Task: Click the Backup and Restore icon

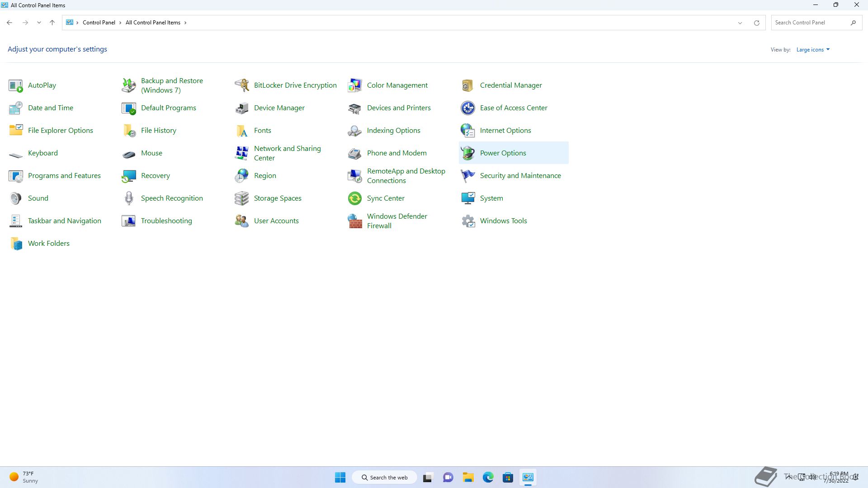Action: coord(129,85)
